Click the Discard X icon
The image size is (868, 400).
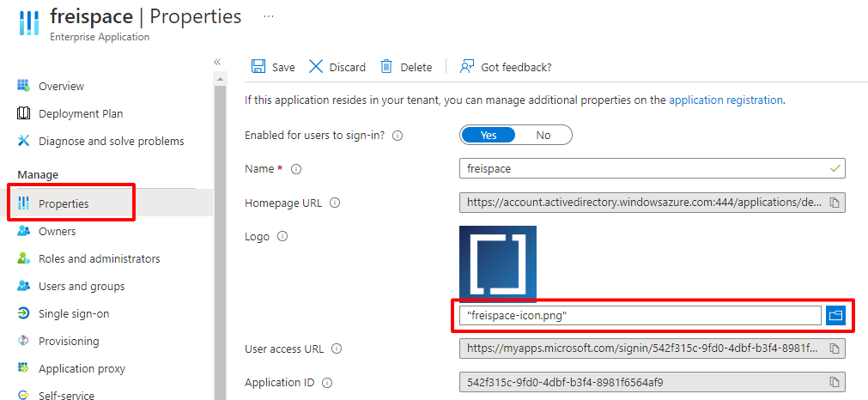[x=316, y=67]
